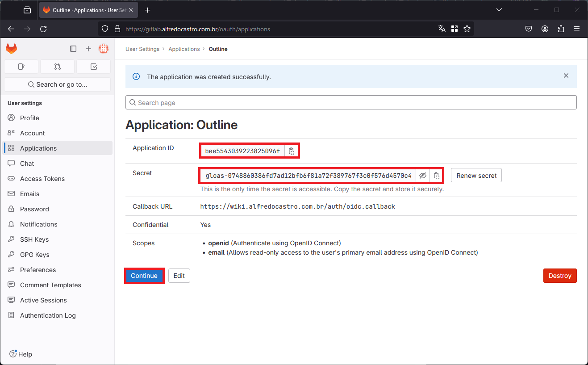Click the Edit button
Screen dimensions: 588x365
[179, 276]
